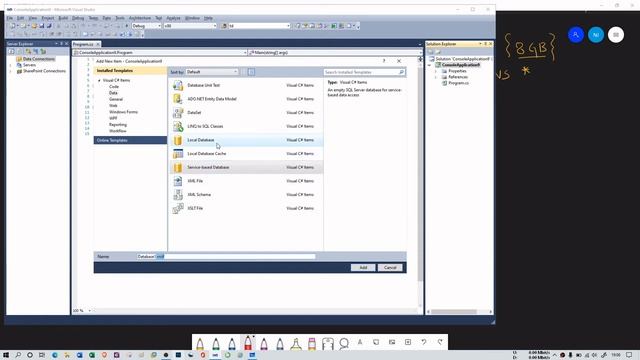Click the Cancel button

click(390, 268)
